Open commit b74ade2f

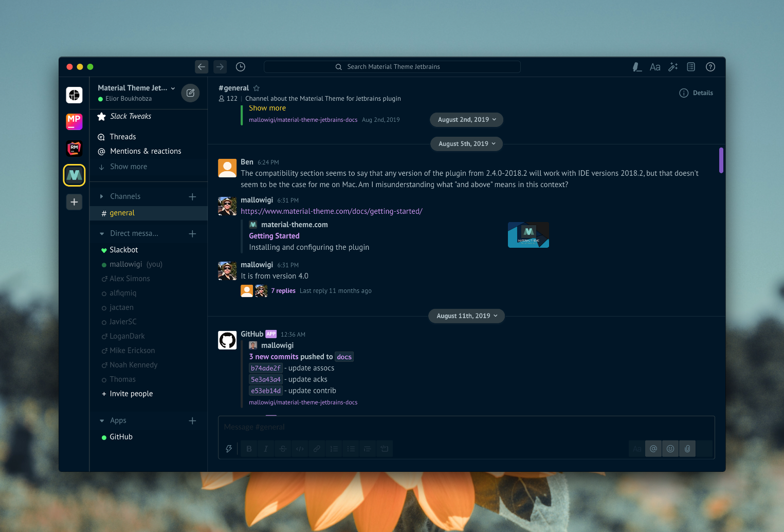pos(266,368)
